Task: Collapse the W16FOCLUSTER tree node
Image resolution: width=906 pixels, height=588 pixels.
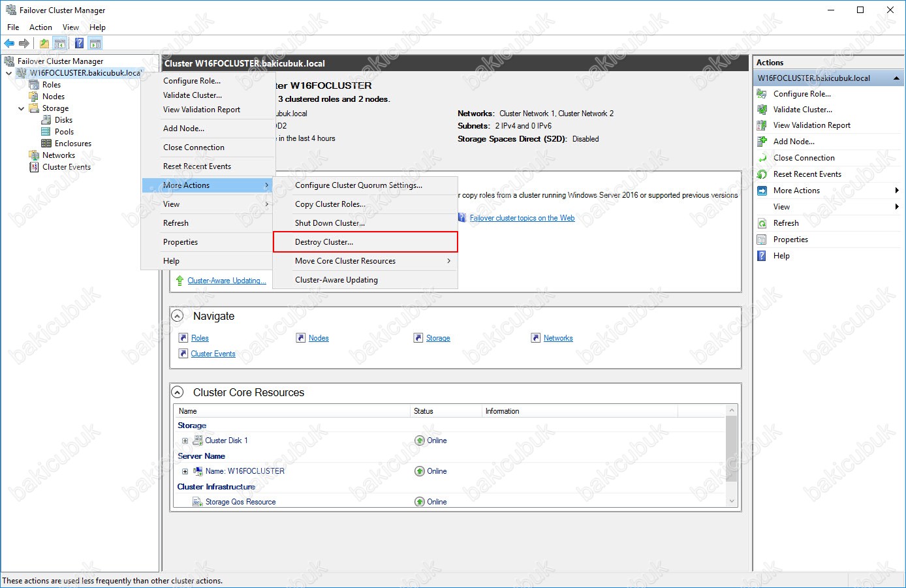Action: click(8, 73)
